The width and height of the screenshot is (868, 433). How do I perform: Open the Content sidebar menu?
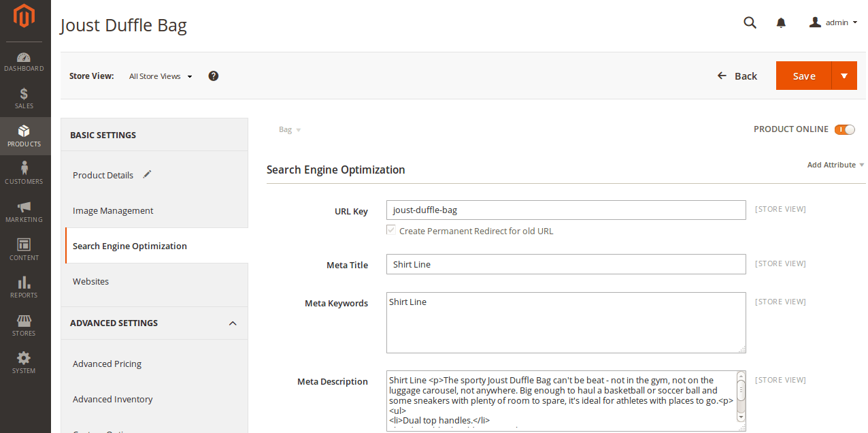click(x=24, y=250)
